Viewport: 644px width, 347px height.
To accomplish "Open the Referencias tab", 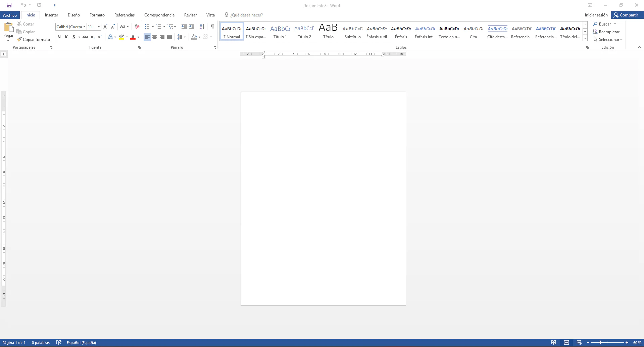I will [124, 15].
